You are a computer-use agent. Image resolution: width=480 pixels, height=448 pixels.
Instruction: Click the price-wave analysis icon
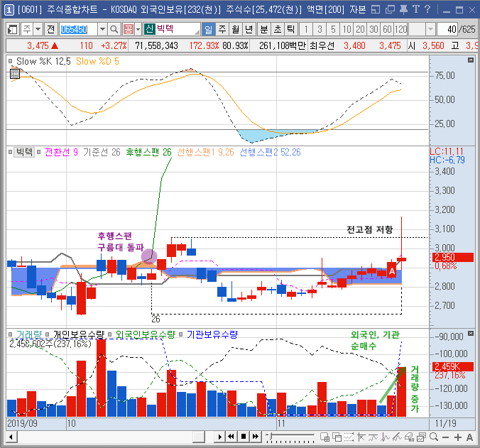pyautogui.click(x=385, y=437)
